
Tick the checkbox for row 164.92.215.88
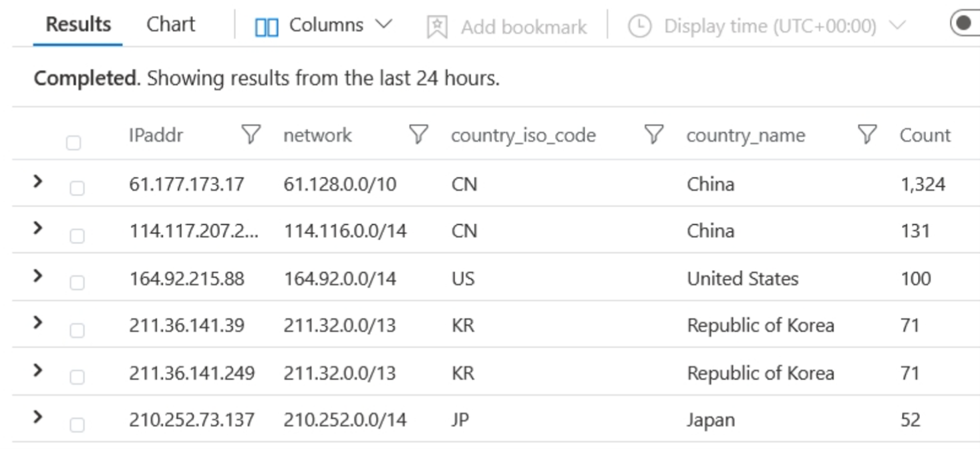[77, 283]
